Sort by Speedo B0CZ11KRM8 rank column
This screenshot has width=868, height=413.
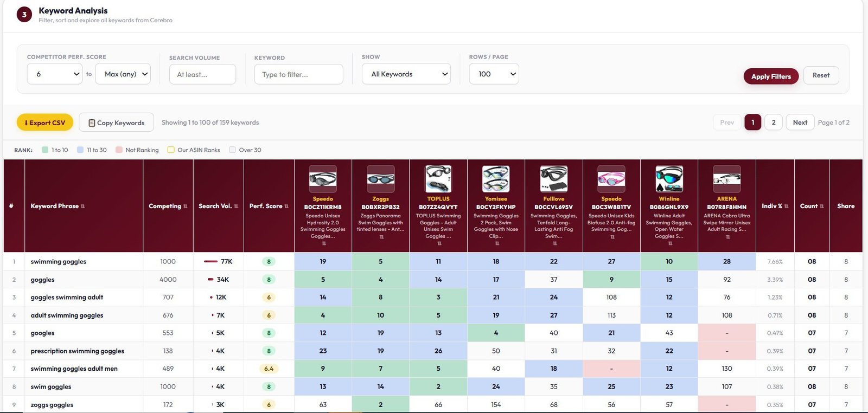click(x=324, y=243)
